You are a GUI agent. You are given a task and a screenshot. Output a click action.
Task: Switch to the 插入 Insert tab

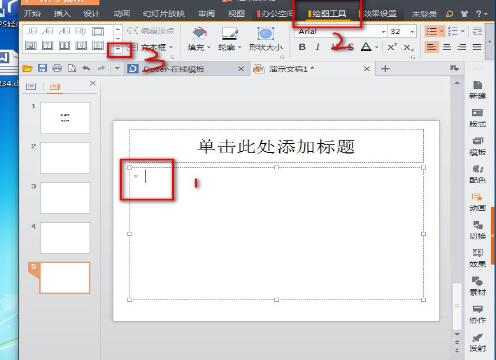coord(62,14)
